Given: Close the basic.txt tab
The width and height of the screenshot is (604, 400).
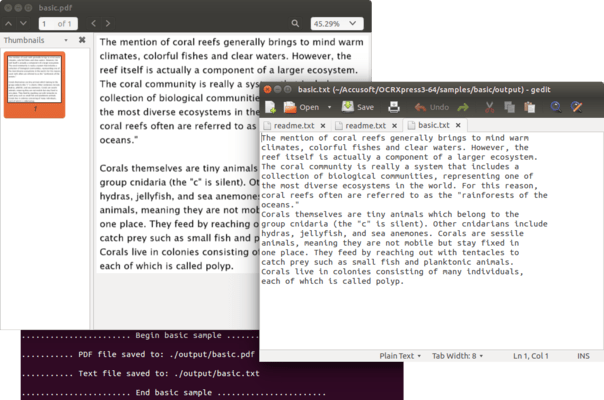Looking at the screenshot, I should pyautogui.click(x=458, y=125).
